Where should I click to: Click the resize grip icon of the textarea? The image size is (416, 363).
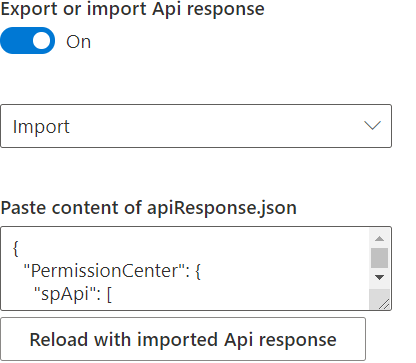coord(384,304)
